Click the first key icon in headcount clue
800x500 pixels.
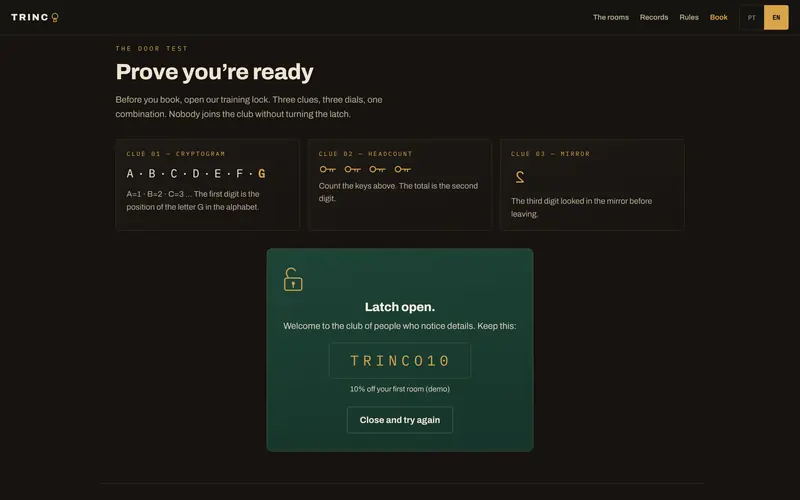pyautogui.click(x=328, y=169)
